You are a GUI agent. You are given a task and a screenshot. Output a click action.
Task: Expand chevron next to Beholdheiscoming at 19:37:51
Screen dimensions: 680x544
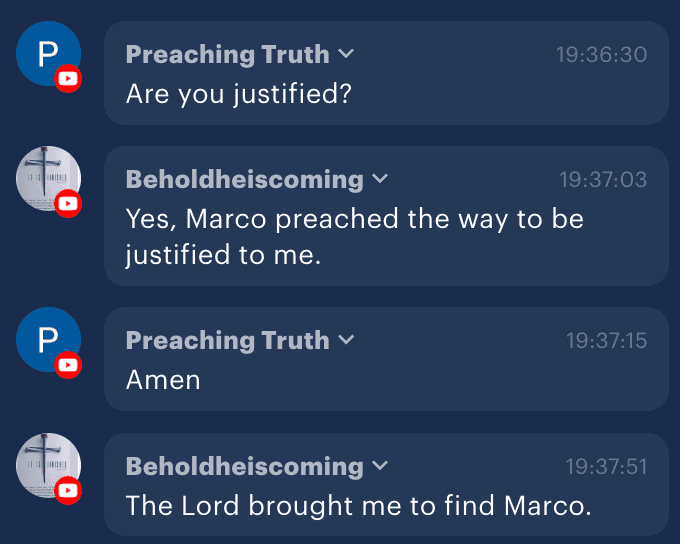click(x=380, y=465)
